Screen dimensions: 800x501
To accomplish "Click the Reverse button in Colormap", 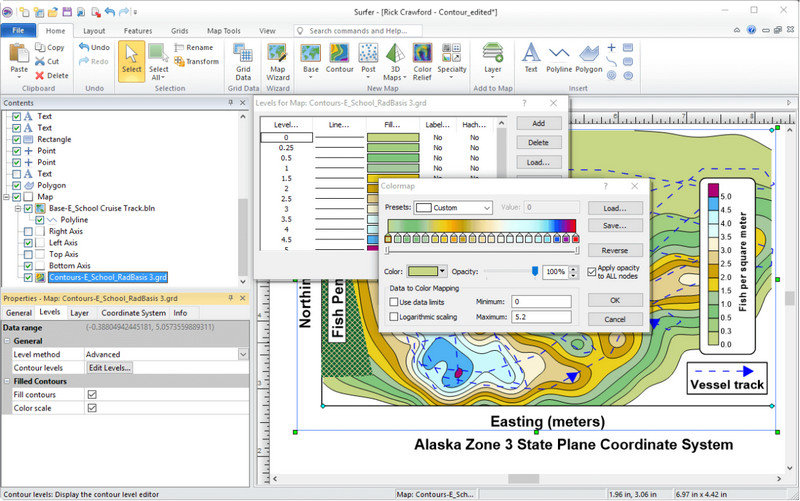I will pos(615,250).
